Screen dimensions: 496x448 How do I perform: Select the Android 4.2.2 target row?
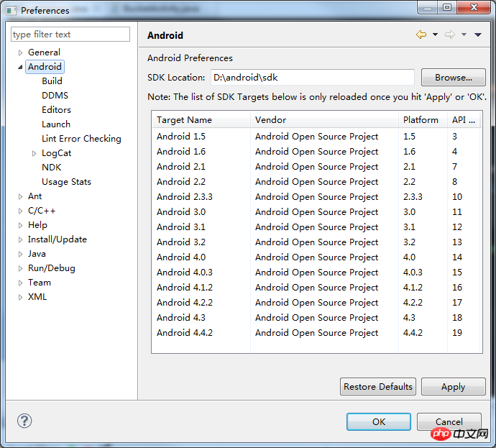pyautogui.click(x=317, y=303)
